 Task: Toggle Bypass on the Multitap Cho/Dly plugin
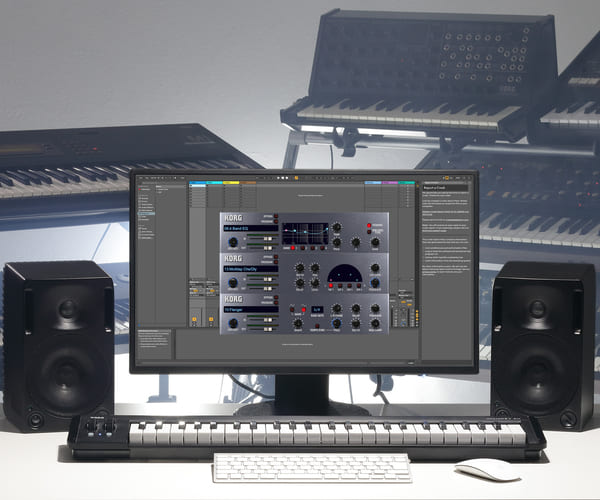(276, 256)
